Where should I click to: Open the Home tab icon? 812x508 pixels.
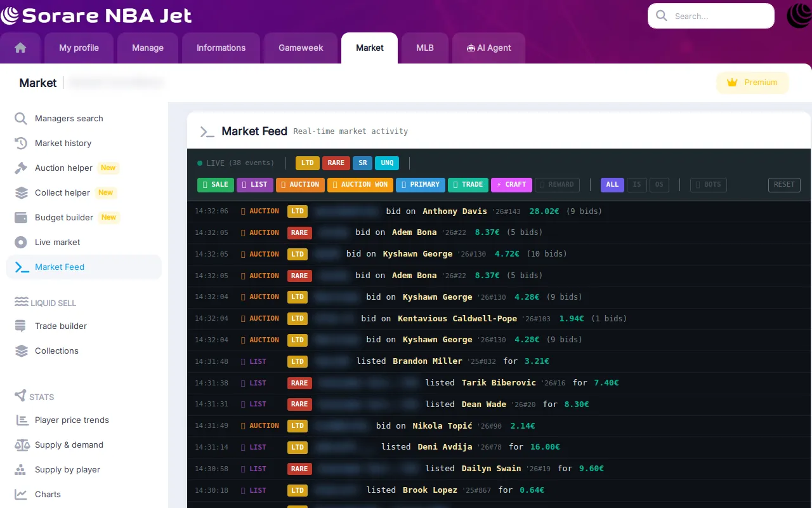tap(20, 48)
